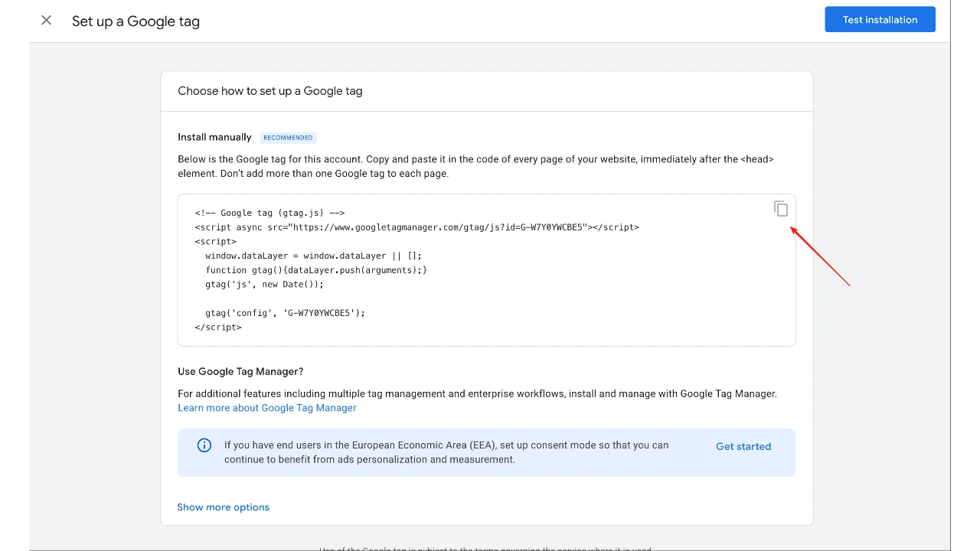Click the info icon in EEA notice
The height and width of the screenshot is (551, 980).
(x=204, y=445)
